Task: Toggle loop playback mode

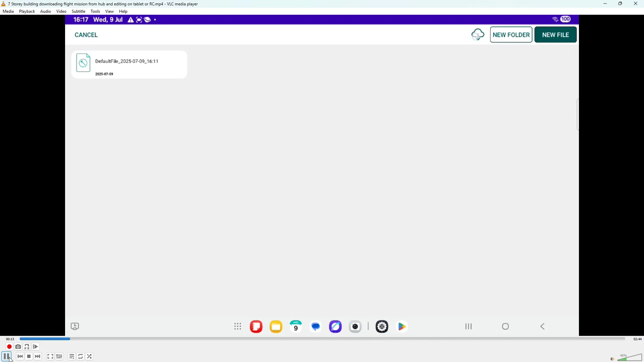Action: [80, 356]
